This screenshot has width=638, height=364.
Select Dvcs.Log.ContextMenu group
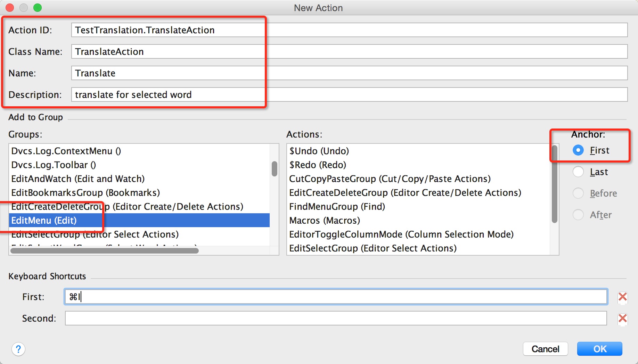(66, 151)
